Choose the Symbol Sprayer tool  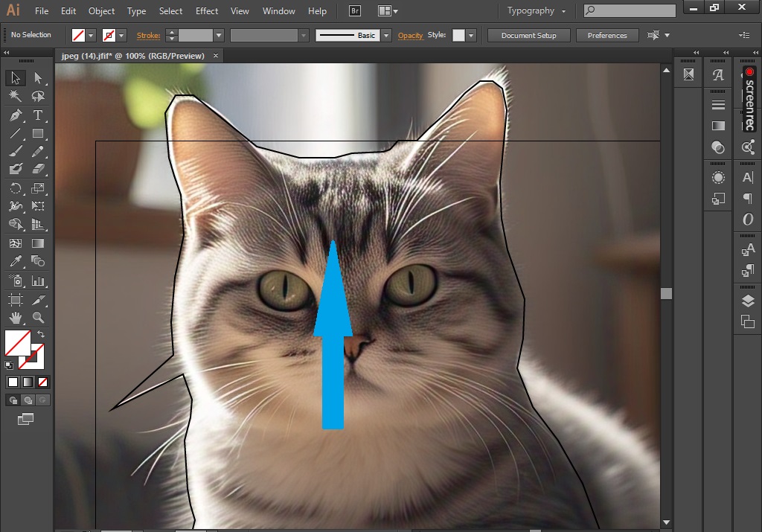[16, 281]
